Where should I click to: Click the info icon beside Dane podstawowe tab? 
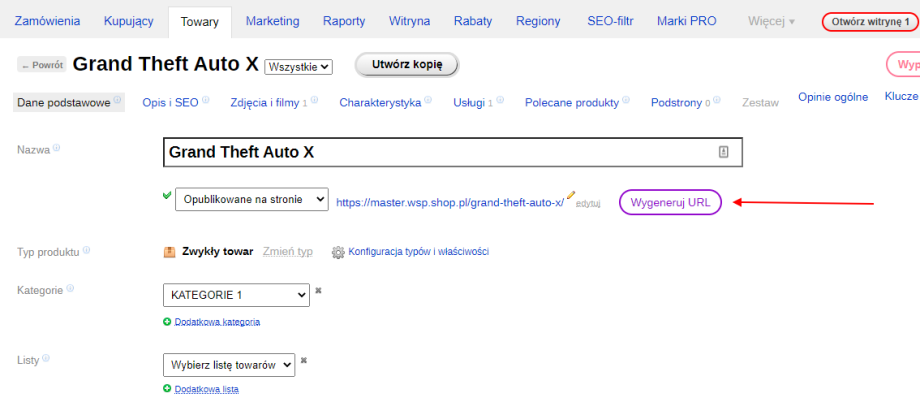tap(117, 99)
